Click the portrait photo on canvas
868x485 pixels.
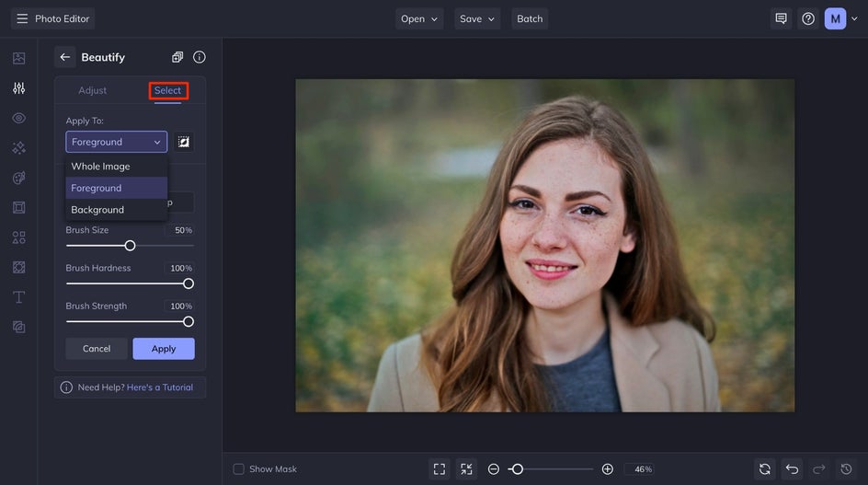click(x=544, y=246)
